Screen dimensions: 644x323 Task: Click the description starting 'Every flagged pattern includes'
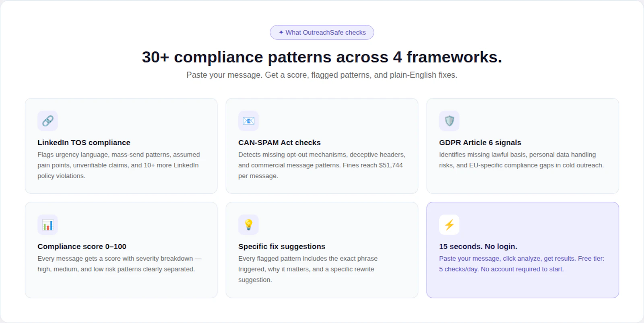(x=308, y=269)
